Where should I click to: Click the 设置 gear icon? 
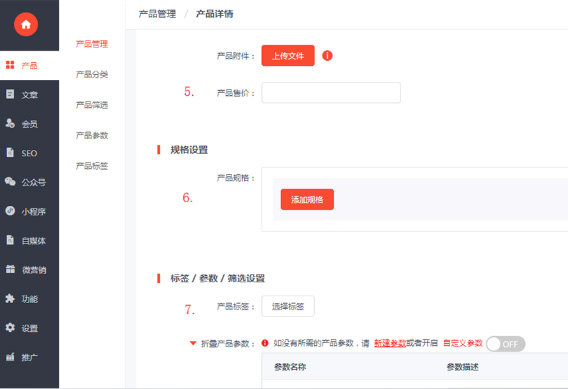point(10,327)
